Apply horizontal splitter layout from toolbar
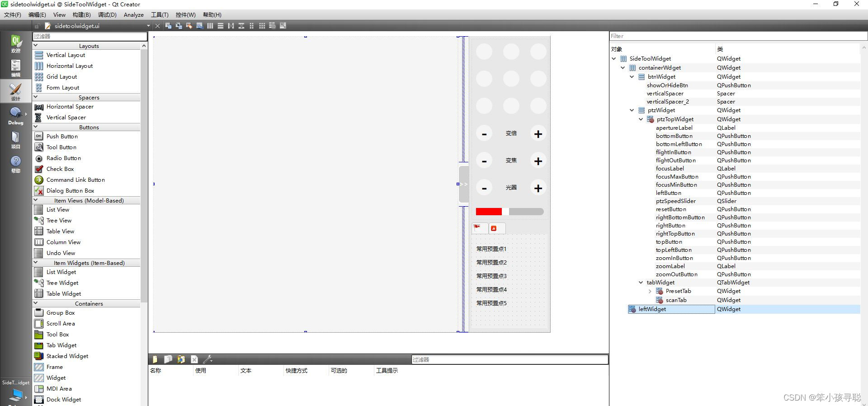The height and width of the screenshot is (406, 868). pyautogui.click(x=231, y=26)
